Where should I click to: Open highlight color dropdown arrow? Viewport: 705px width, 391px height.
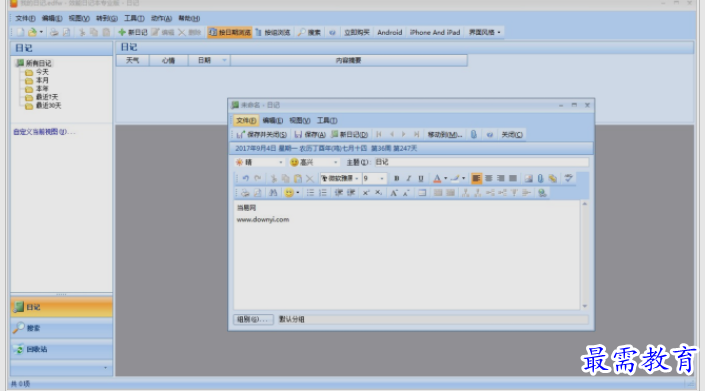pos(464,178)
